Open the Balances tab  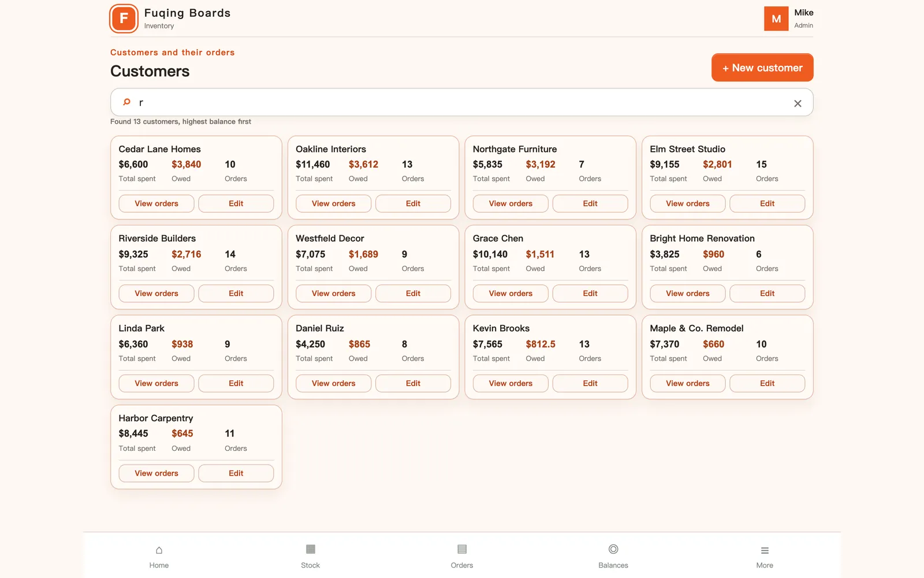pyautogui.click(x=613, y=557)
